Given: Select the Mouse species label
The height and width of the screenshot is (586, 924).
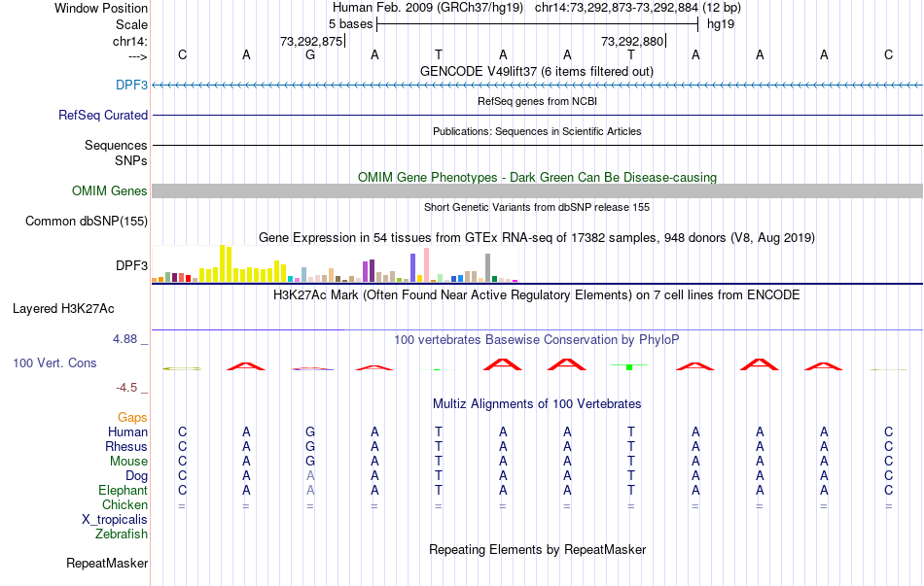Looking at the screenshot, I should tap(128, 462).
